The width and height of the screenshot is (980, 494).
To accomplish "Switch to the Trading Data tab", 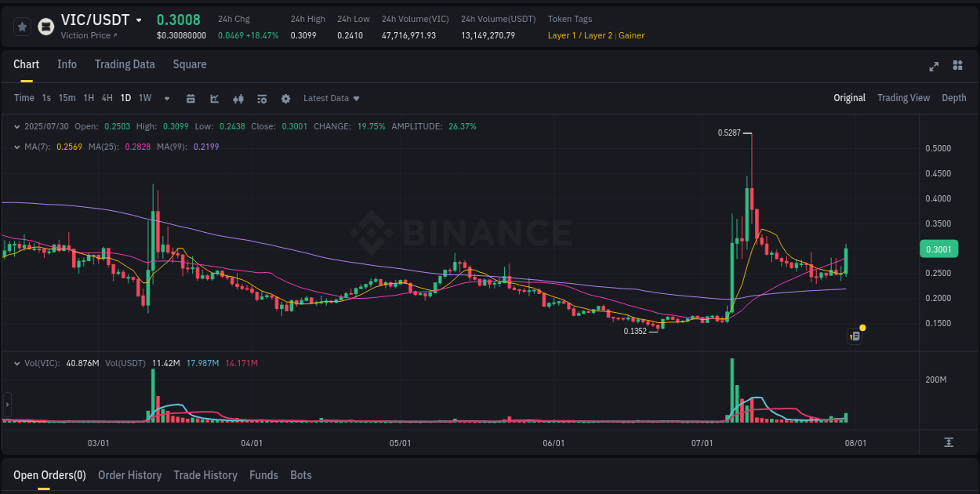I will [125, 64].
